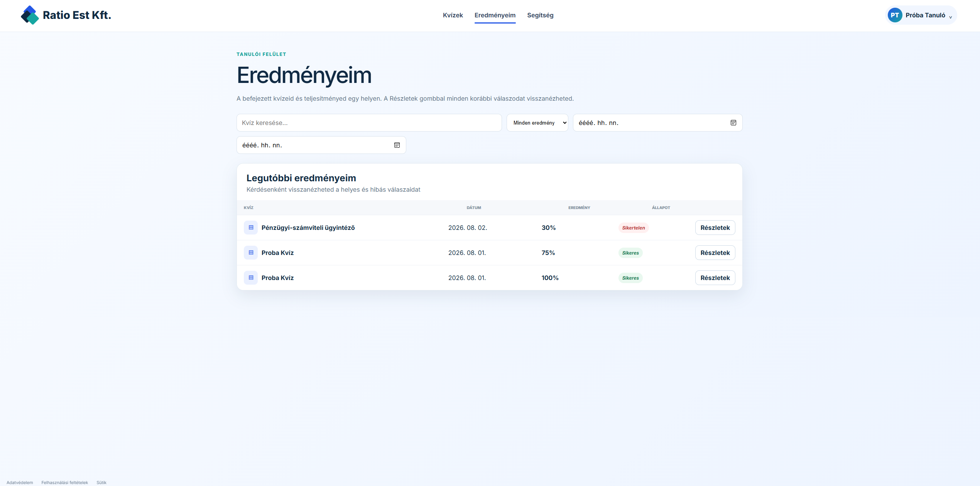Click the 2026. 08. 02. date cell
The image size is (980, 486).
(x=468, y=228)
